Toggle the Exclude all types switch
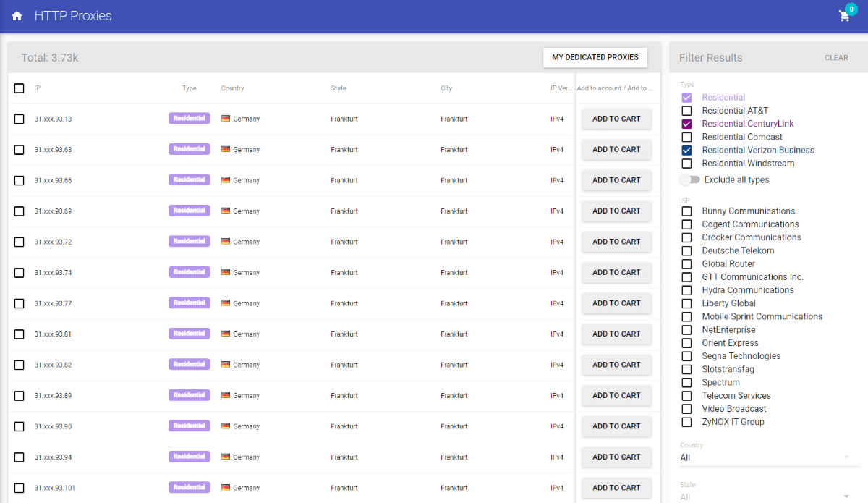 (x=691, y=179)
